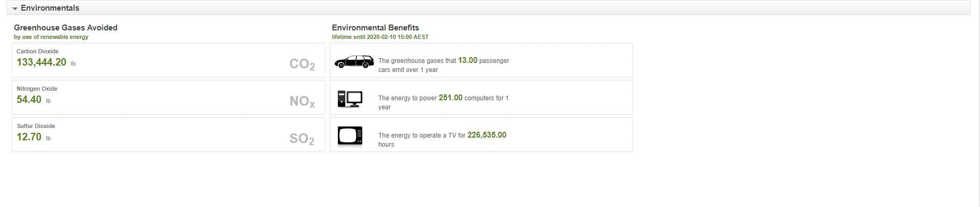This screenshot has height=207, width=980.
Task: Collapse the Environmentals section arrow
Action: tap(15, 9)
